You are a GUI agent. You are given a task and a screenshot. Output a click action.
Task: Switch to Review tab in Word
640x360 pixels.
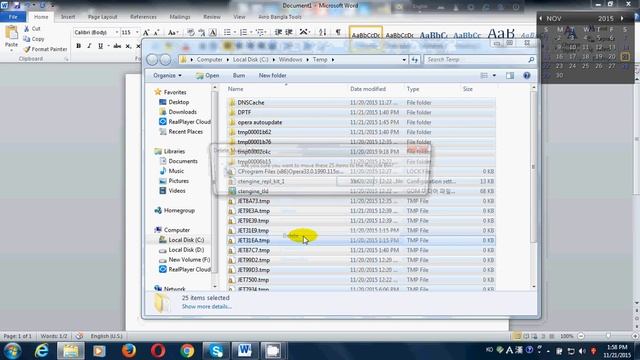point(212,17)
